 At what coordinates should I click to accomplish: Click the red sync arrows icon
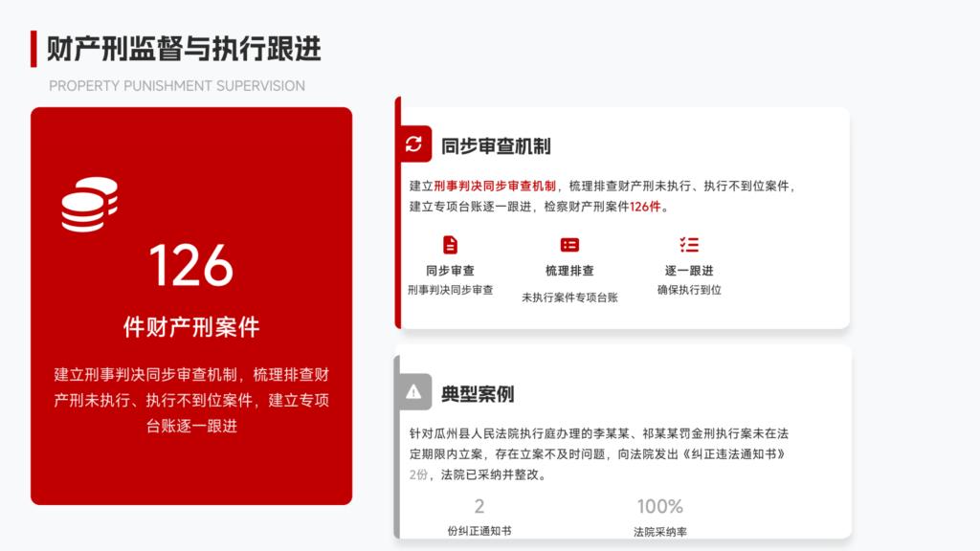click(x=413, y=144)
